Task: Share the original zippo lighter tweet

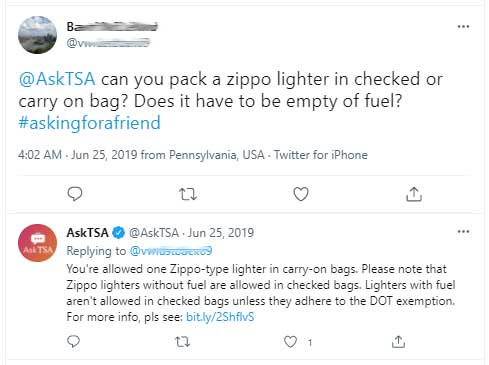Action: click(x=414, y=194)
